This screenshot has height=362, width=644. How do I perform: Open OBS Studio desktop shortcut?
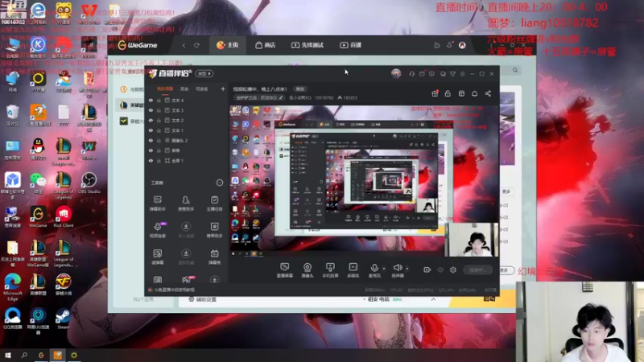pos(89,183)
